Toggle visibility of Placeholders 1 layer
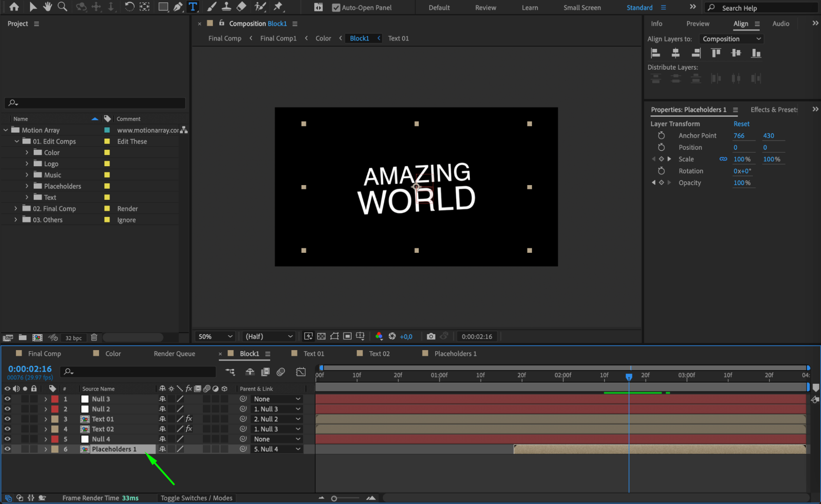This screenshot has width=821, height=504. point(7,449)
